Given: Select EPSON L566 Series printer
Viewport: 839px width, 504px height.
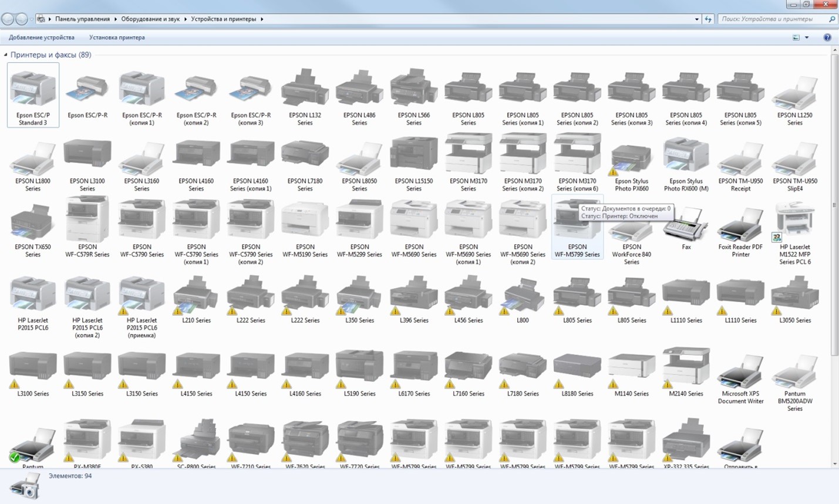Looking at the screenshot, I should pyautogui.click(x=414, y=97).
